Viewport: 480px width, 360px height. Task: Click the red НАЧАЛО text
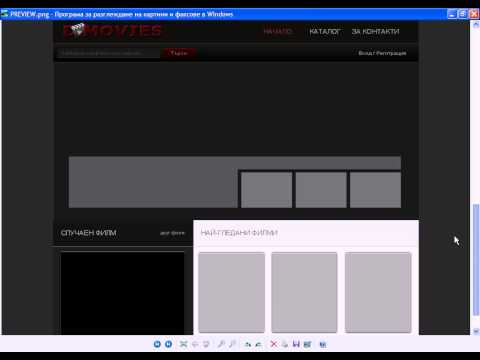[x=278, y=32]
